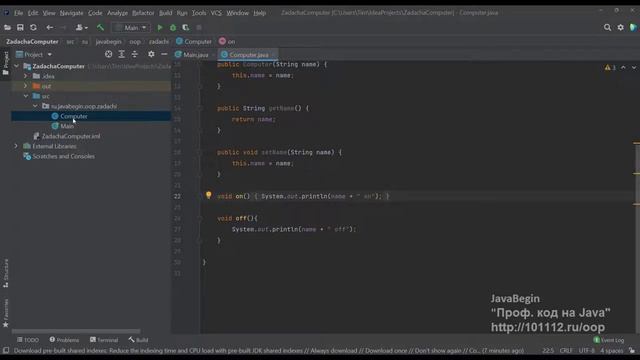Image resolution: width=640 pixels, height=360 pixels.
Task: Open the Event Log
Action: coord(609,340)
